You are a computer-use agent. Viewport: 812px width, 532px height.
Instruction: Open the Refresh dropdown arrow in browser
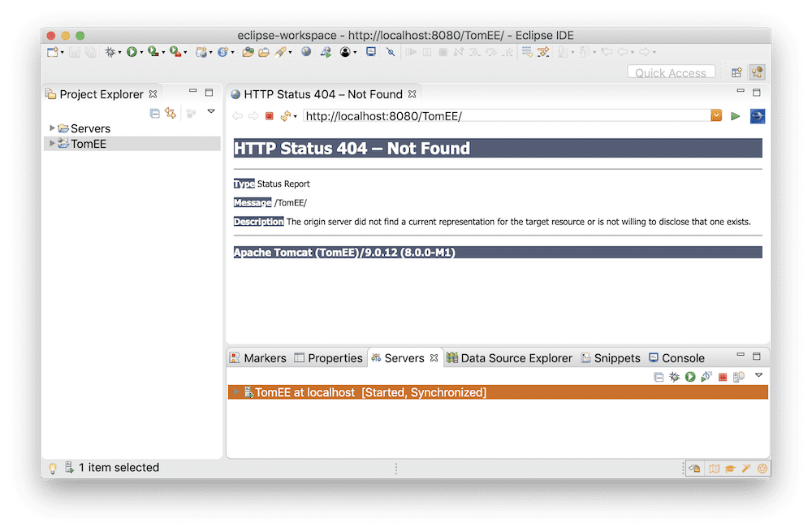coord(296,117)
